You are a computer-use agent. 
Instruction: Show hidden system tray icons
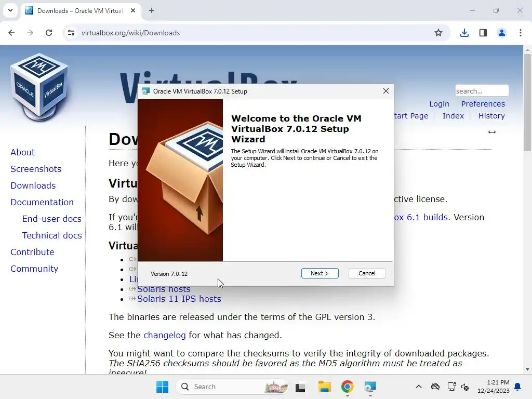coord(419,387)
